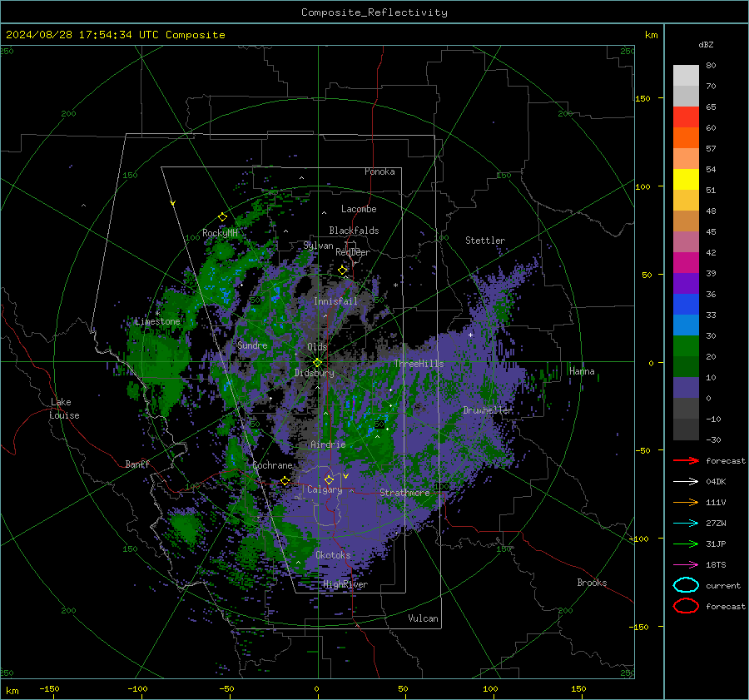Click the Olds label
The height and width of the screenshot is (700, 749).
(317, 346)
